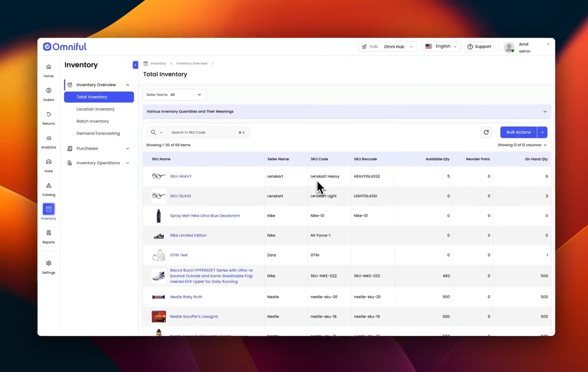Open Reports from the sidebar
Image resolution: width=588 pixels, height=372 pixels.
coord(49,234)
